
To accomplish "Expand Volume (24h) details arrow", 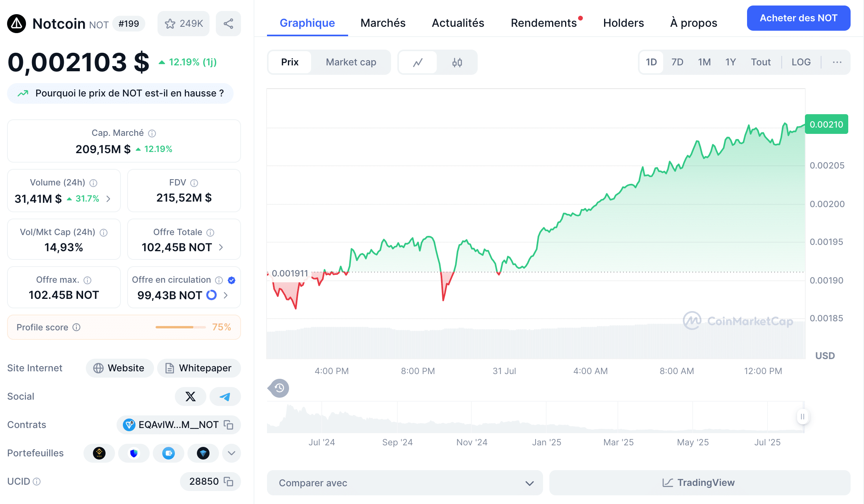I will click(108, 199).
